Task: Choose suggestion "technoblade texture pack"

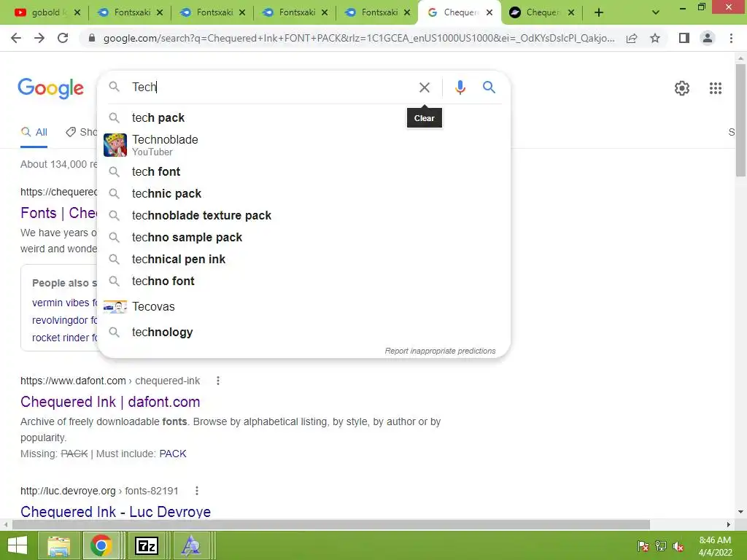Action: [x=303, y=215]
